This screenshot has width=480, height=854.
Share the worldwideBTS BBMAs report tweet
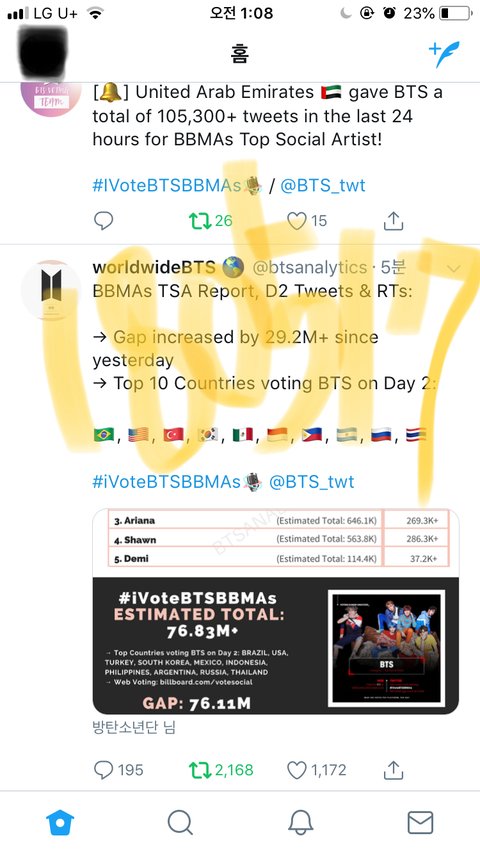[x=393, y=770]
